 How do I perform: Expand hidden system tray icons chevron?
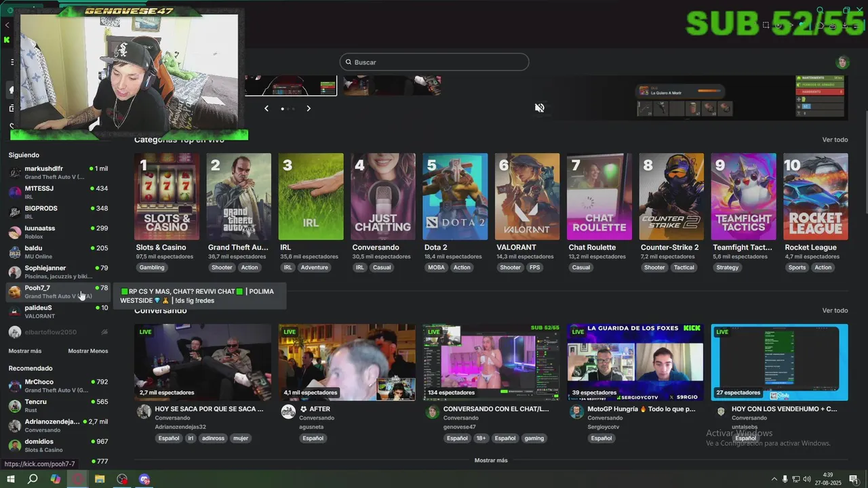[x=774, y=479]
